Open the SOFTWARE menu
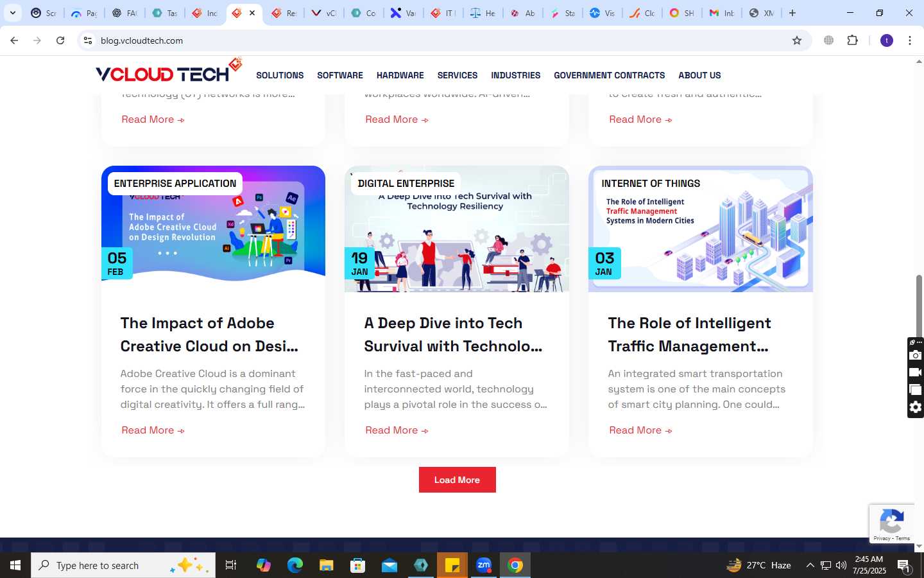Image resolution: width=924 pixels, height=578 pixels. [340, 75]
